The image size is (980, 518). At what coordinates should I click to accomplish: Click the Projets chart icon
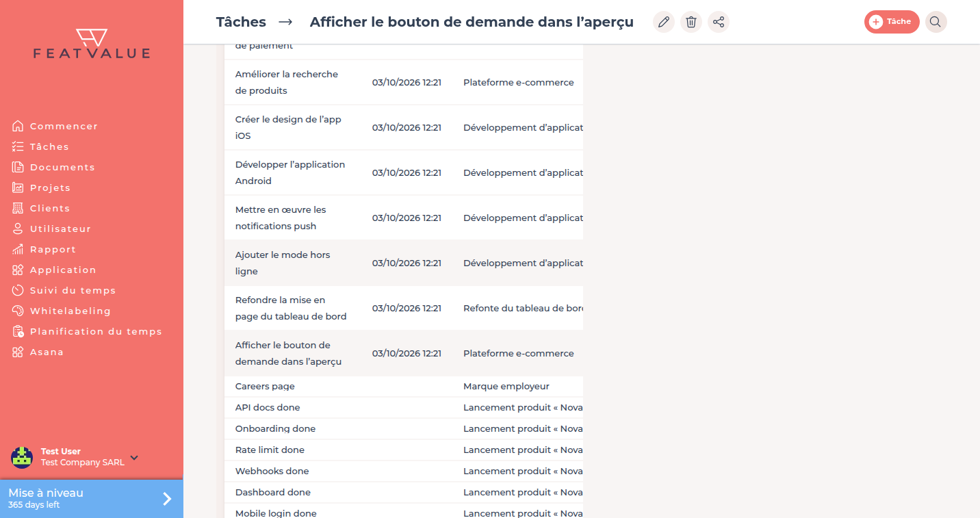(18, 187)
